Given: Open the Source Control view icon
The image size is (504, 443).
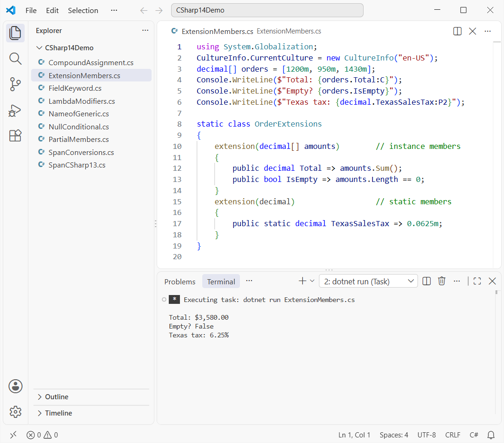Looking at the screenshot, I should pyautogui.click(x=15, y=85).
